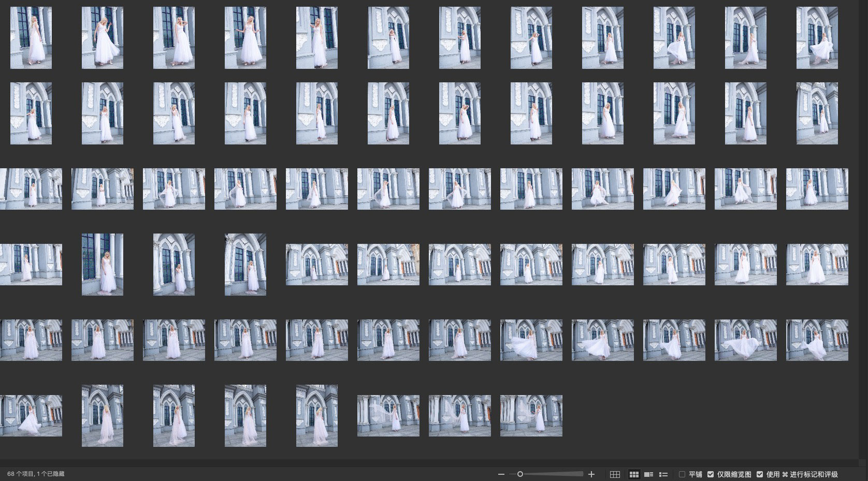Screen dimensions: 868x481
Task: Click the plus button to enlarge thumbnails
Action: (591, 474)
